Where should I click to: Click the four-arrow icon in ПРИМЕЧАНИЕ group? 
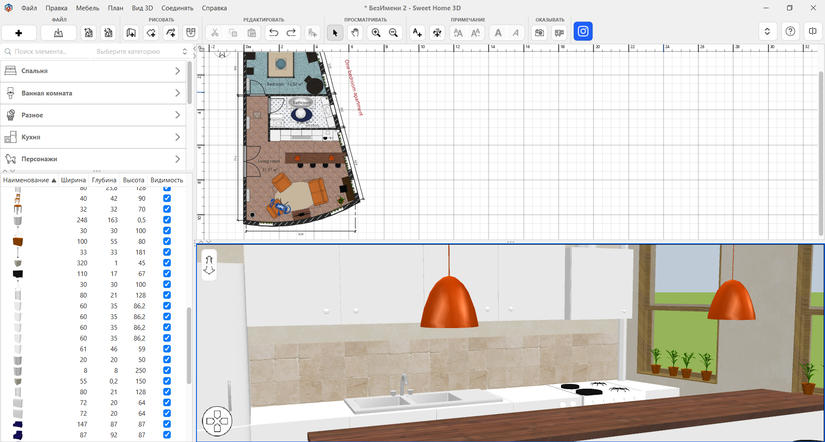(437, 33)
